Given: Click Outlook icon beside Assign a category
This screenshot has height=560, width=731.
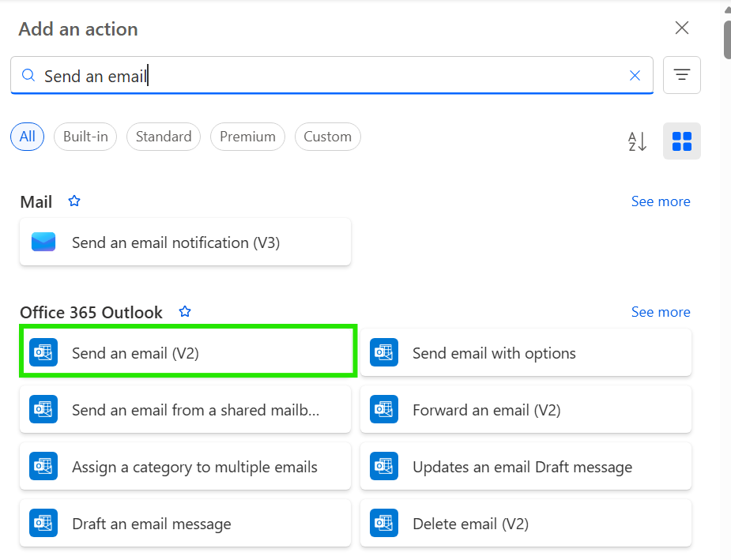Looking at the screenshot, I should [43, 466].
